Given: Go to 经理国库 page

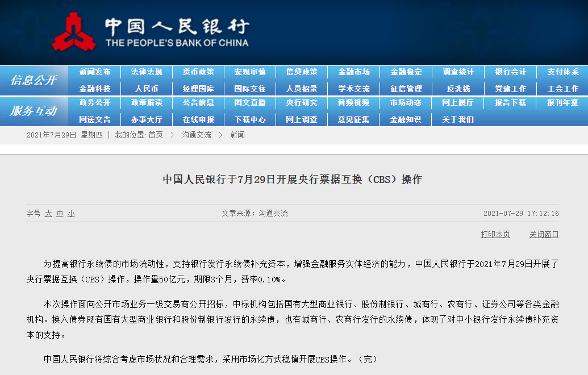Looking at the screenshot, I should 198,89.
